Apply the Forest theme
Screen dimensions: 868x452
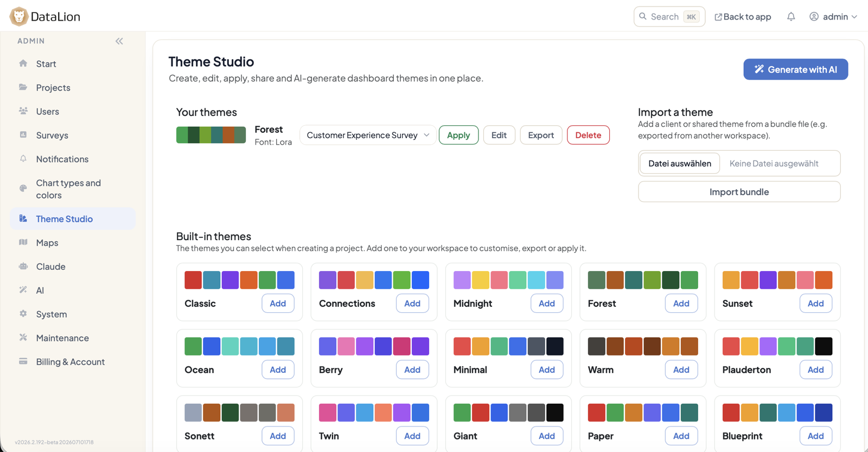pyautogui.click(x=458, y=135)
